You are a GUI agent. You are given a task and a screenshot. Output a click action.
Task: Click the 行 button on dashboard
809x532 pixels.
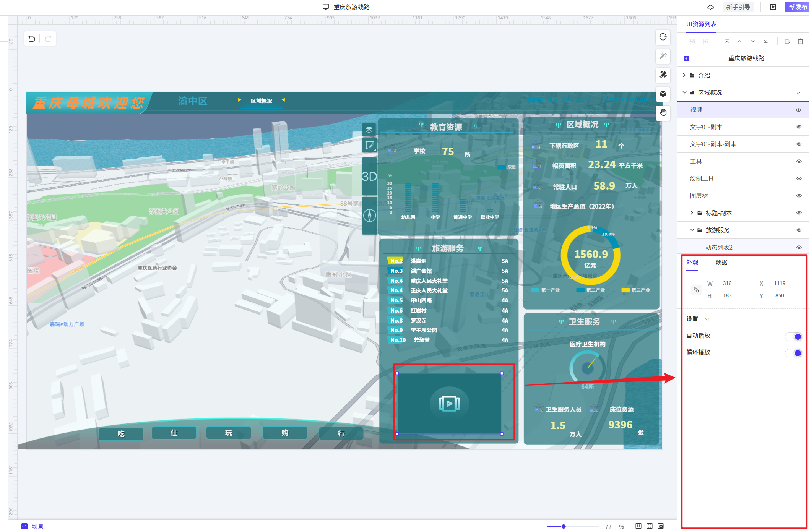point(341,433)
